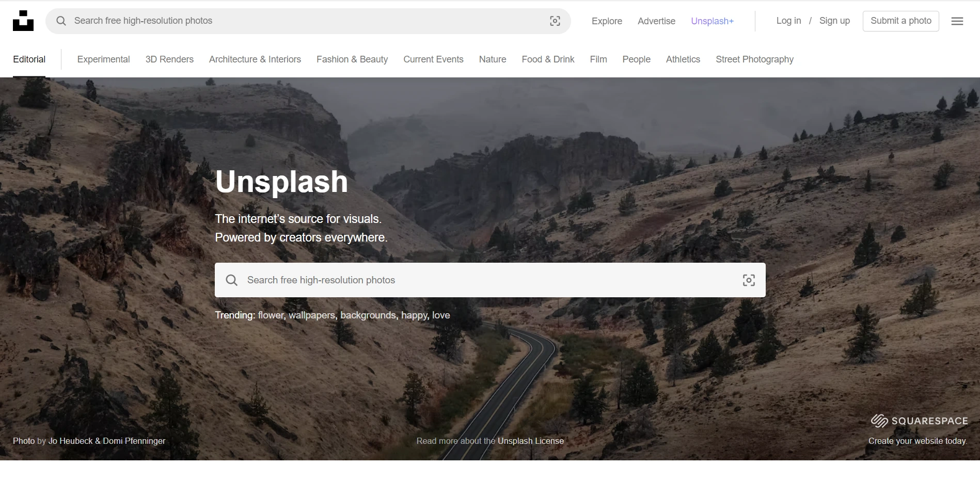Open the hamburger menu icon

[957, 21]
